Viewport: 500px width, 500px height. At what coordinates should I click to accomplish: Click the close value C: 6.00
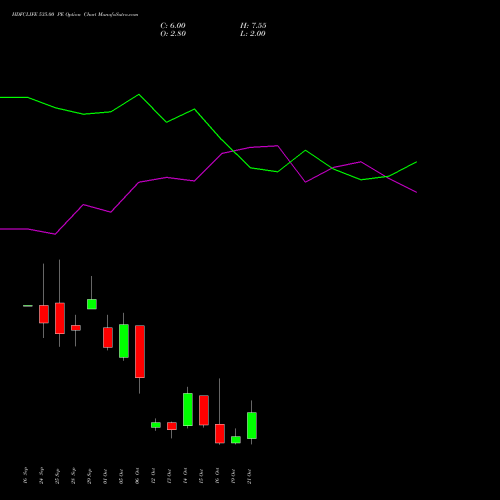(173, 26)
